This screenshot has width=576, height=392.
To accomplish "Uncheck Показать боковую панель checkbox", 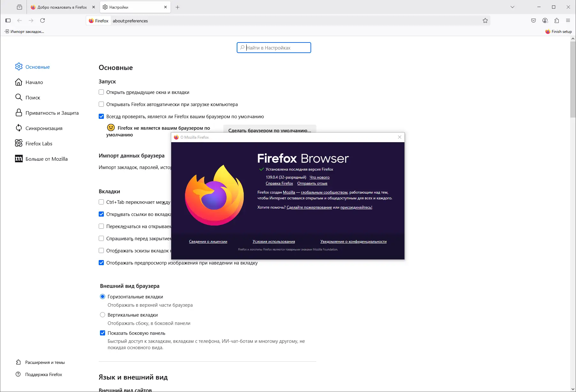I will [103, 333].
